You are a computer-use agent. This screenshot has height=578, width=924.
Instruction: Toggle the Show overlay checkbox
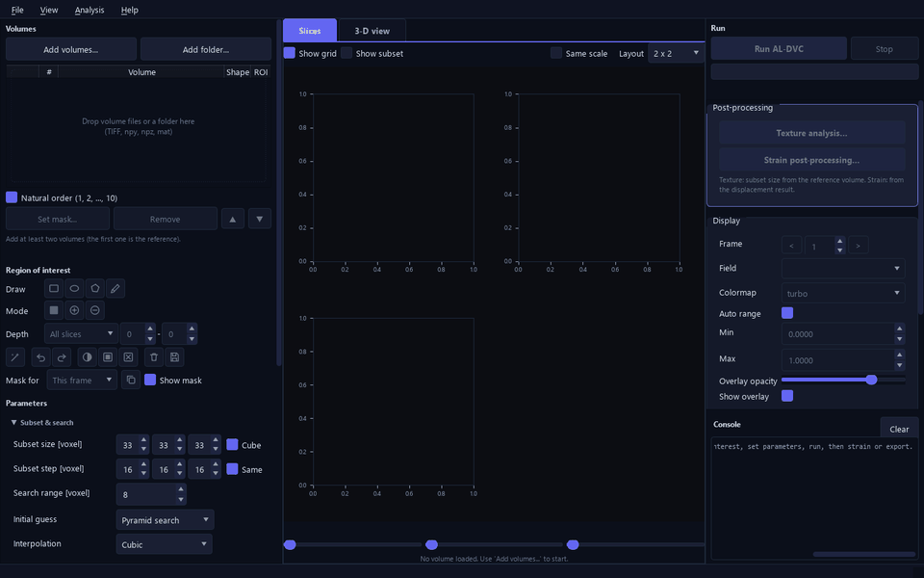click(x=787, y=396)
